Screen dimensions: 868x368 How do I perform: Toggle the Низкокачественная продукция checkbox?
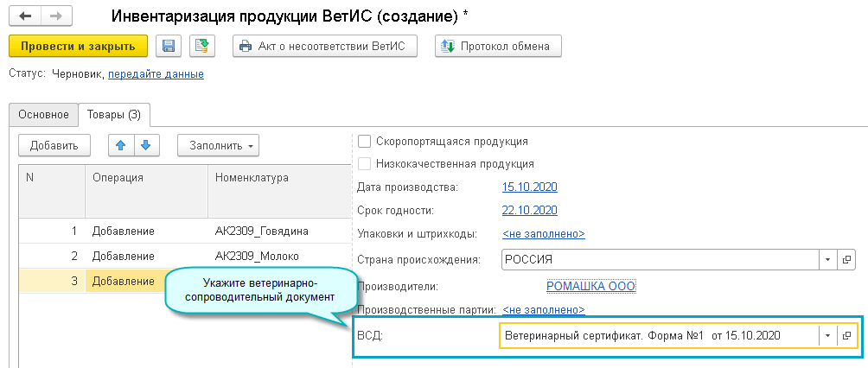click(364, 163)
